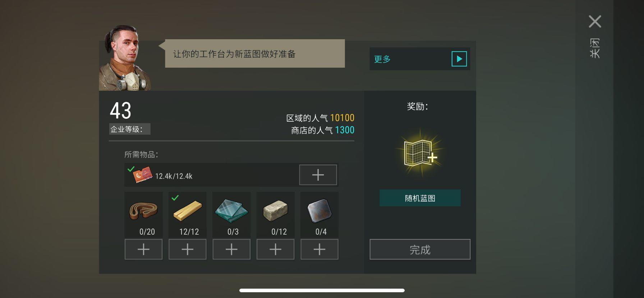Select the stone brick item icon
This screenshot has height=298, width=644.
tap(275, 211)
